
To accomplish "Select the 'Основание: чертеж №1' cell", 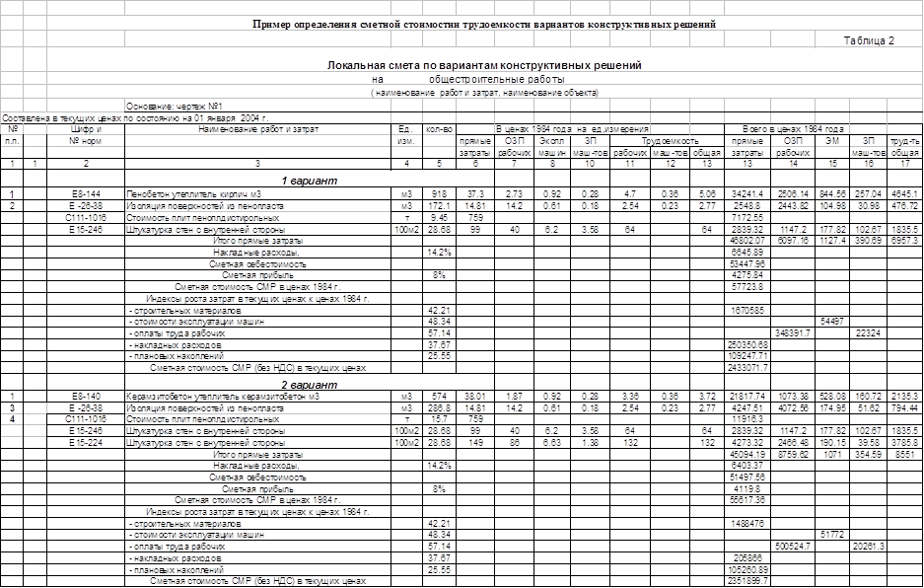I will coord(177,106).
